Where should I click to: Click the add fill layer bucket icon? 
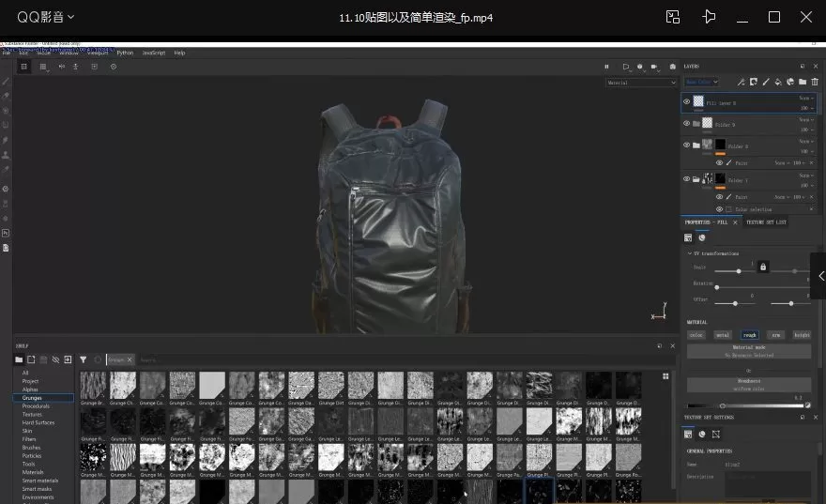(x=778, y=82)
